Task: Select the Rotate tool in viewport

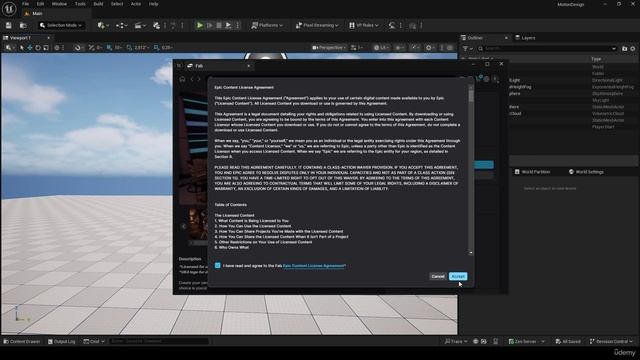Action: [38, 48]
